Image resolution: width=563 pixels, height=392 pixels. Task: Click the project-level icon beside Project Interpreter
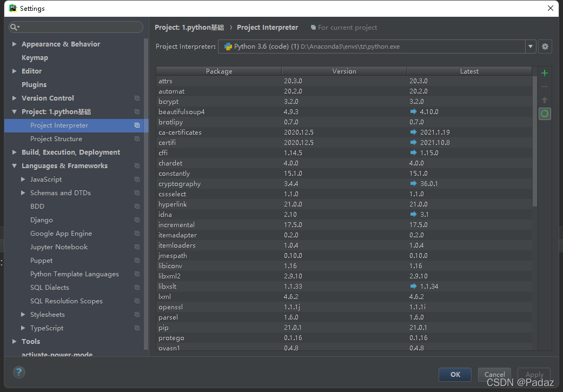coord(137,125)
